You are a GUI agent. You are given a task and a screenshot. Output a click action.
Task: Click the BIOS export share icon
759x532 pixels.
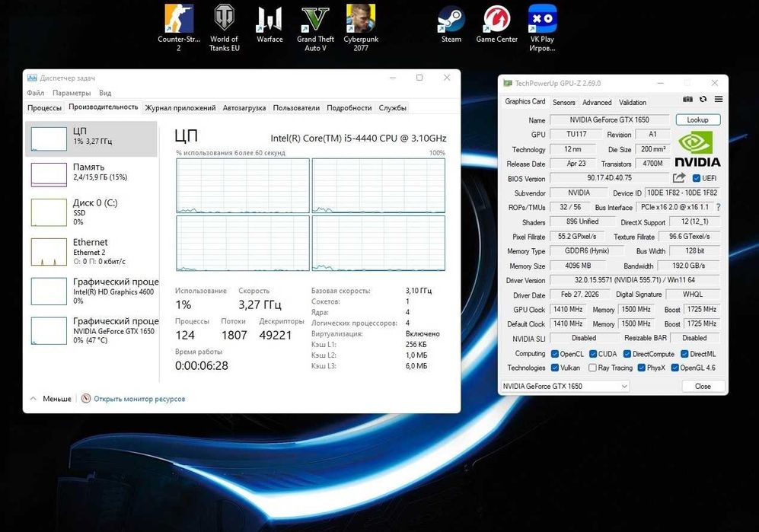pos(679,178)
